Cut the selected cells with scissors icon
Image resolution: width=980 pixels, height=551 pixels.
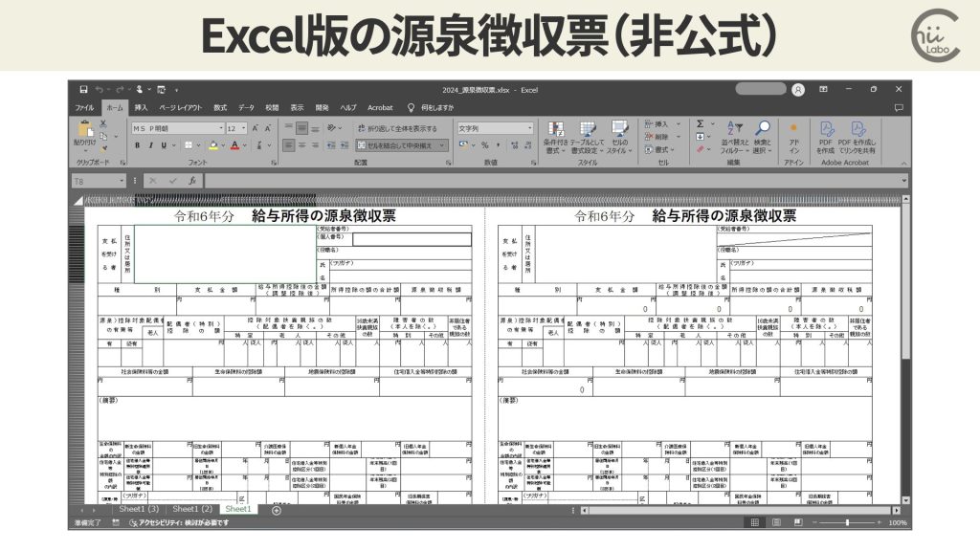[x=103, y=123]
